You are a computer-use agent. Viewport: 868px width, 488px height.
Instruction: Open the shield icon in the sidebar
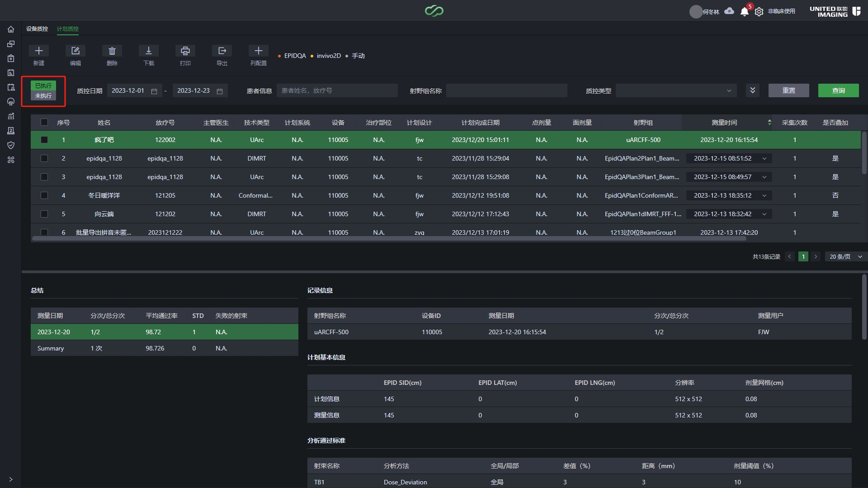point(11,145)
